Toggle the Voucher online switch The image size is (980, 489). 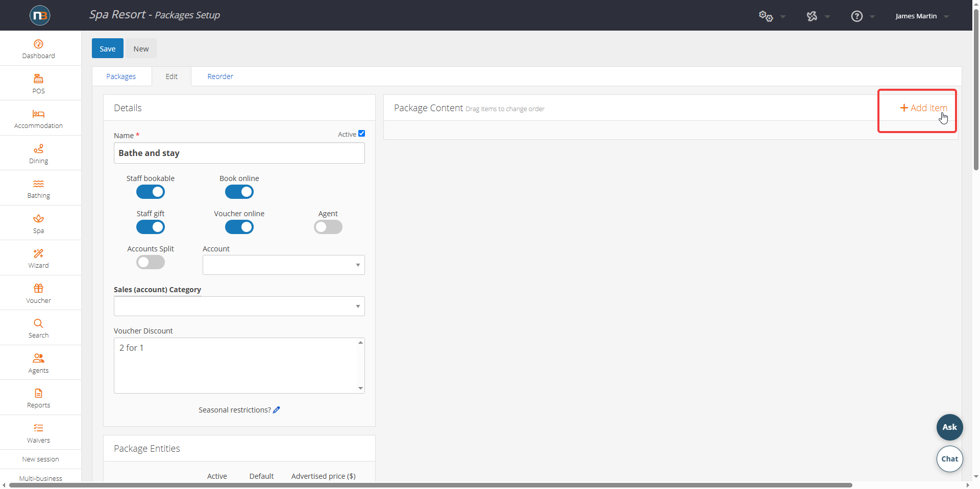click(239, 227)
